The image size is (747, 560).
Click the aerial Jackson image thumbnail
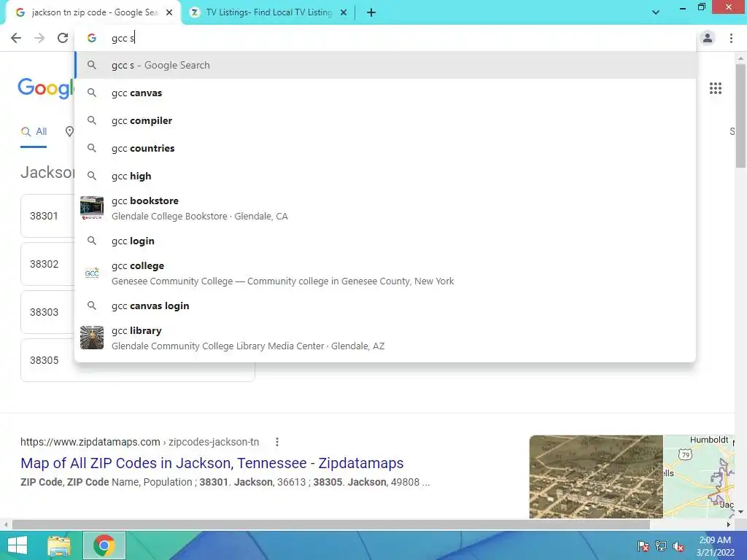(x=596, y=477)
